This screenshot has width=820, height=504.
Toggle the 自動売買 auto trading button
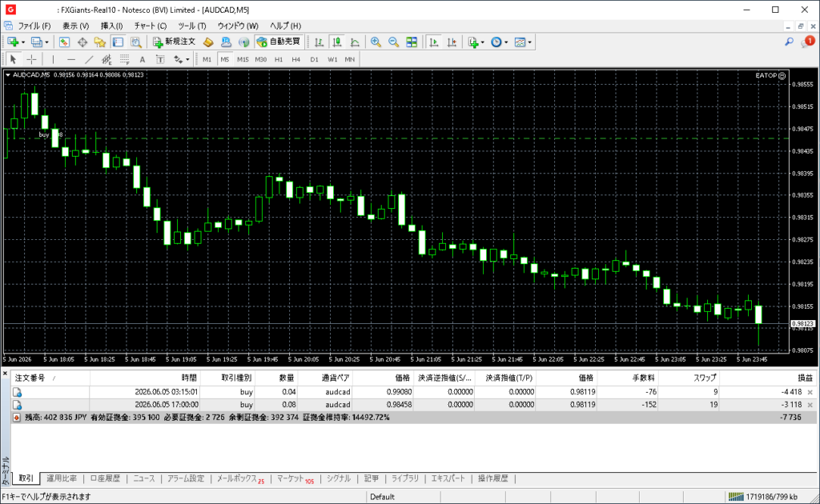pyautogui.click(x=279, y=42)
